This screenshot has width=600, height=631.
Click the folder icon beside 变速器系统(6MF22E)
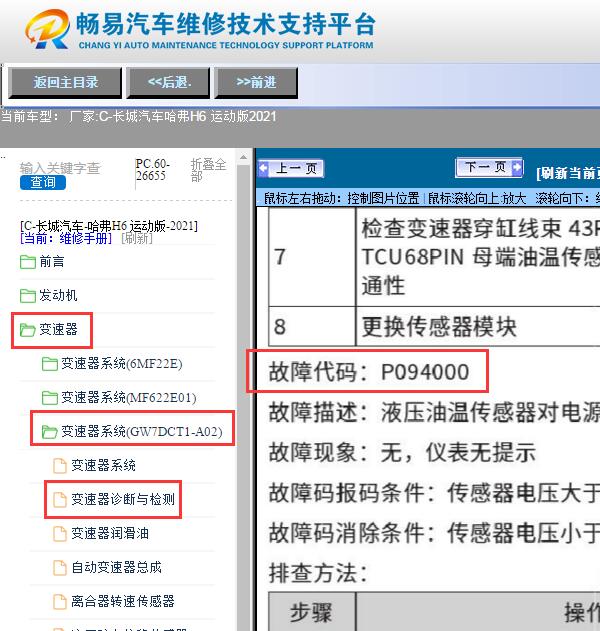tap(50, 364)
